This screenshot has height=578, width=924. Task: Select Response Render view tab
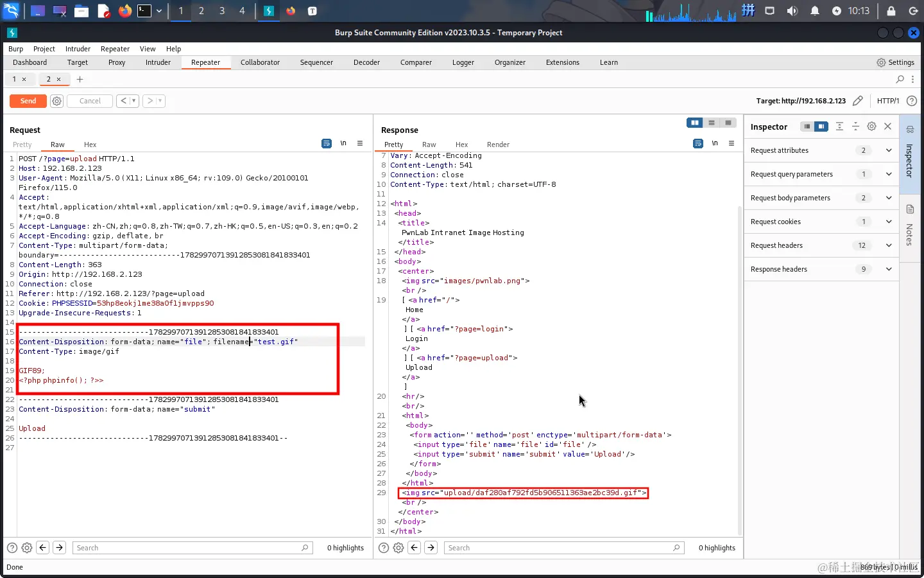tap(498, 144)
